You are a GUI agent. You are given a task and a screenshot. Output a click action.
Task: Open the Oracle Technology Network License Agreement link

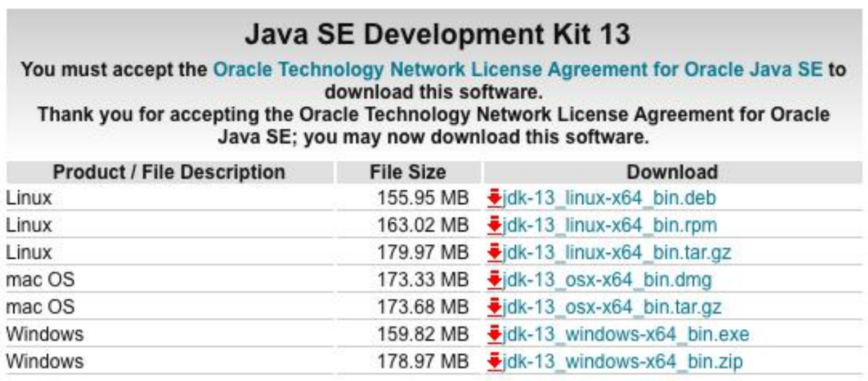pyautogui.click(x=518, y=69)
